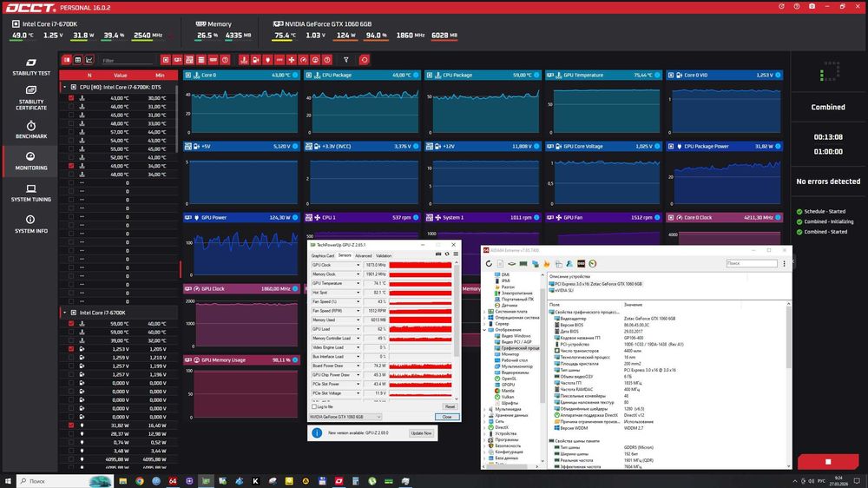Screen dimensions: 868x488
Task: Click the GPU-Z screenshot camera icon
Action: coord(438,254)
